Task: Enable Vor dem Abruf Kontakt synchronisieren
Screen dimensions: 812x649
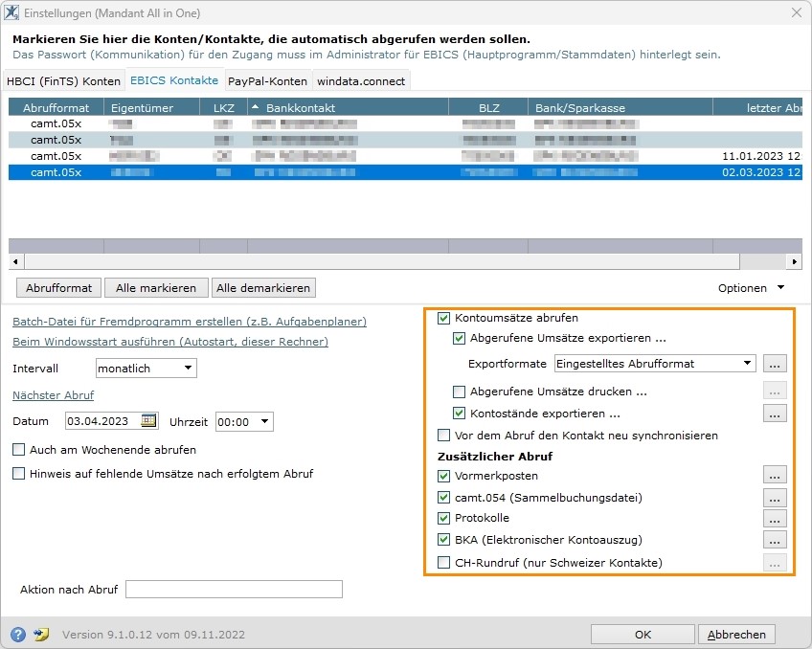Action: click(443, 436)
